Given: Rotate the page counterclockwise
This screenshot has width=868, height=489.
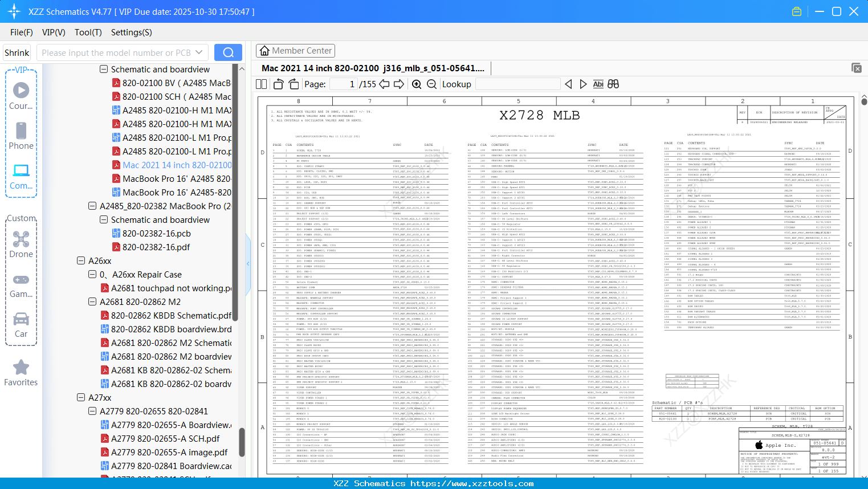Looking at the screenshot, I should 278,84.
